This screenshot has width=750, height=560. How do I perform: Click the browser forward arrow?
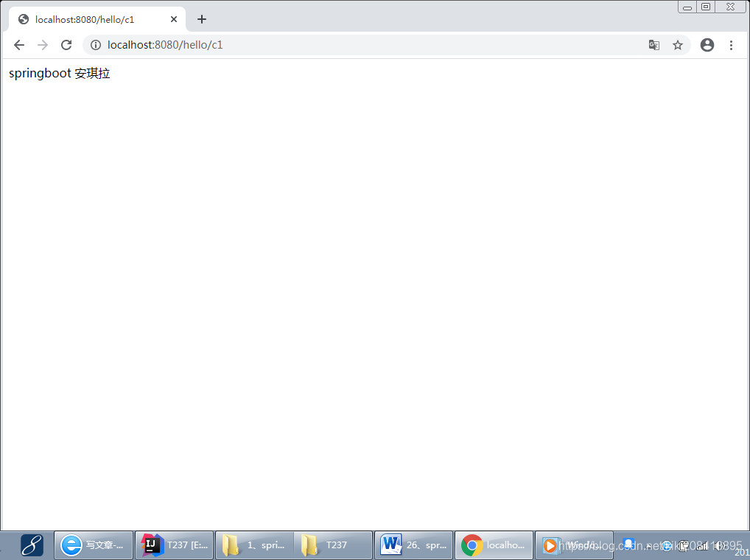click(43, 45)
